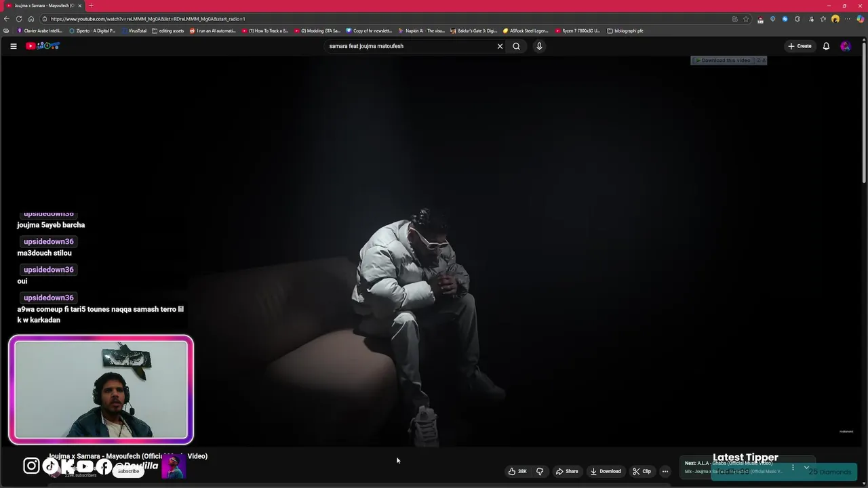This screenshot has width=868, height=488.
Task: Collapse the playlist panel with the chevron
Action: [806, 467]
